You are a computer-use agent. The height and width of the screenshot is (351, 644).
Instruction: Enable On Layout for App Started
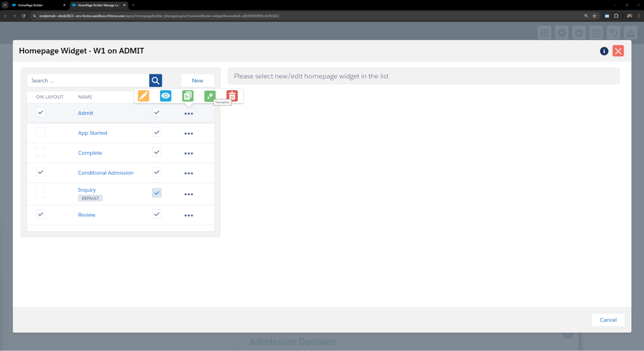pos(40,132)
